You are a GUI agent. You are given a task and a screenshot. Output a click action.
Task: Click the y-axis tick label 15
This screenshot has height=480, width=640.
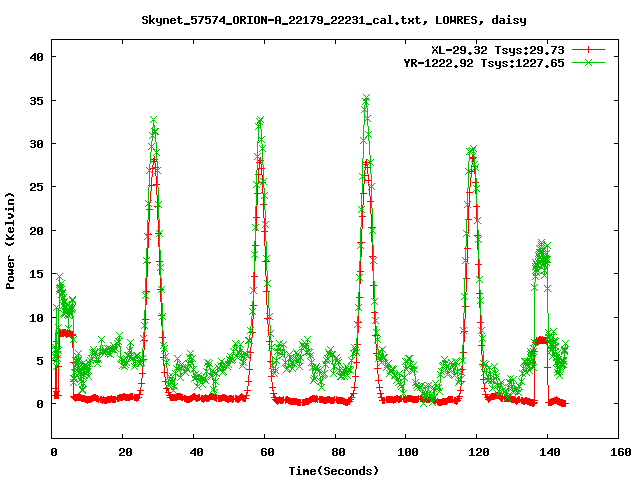coord(37,274)
